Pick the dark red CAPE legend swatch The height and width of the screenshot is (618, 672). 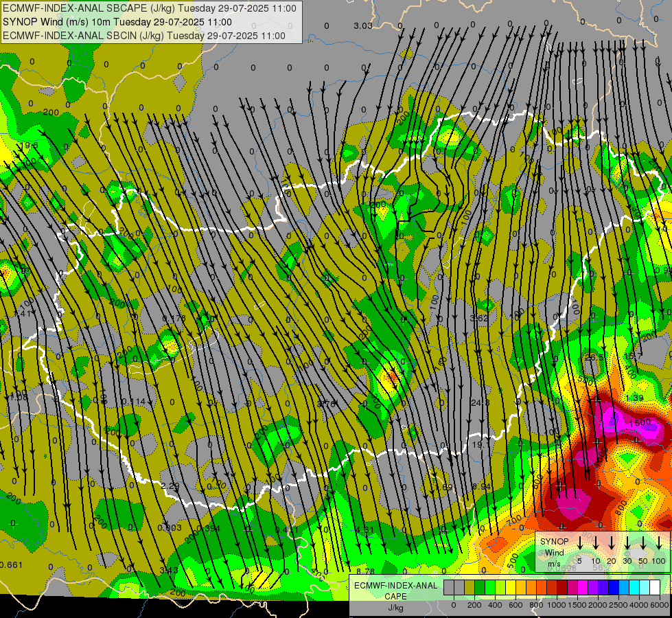[562, 587]
